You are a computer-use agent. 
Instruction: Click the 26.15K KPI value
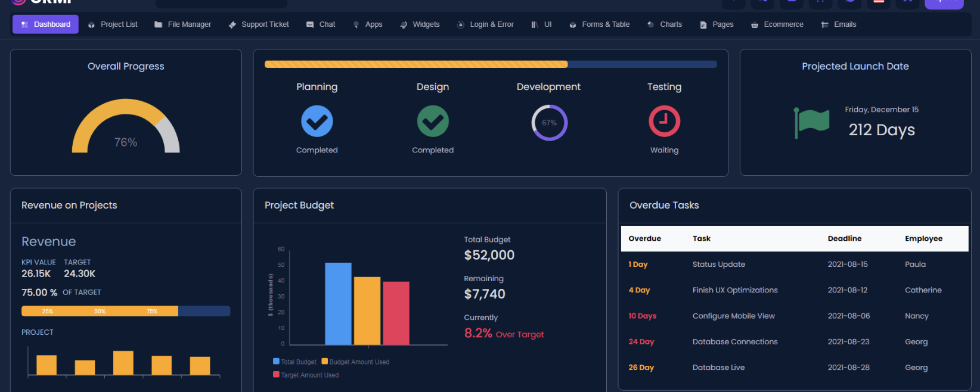coord(36,273)
